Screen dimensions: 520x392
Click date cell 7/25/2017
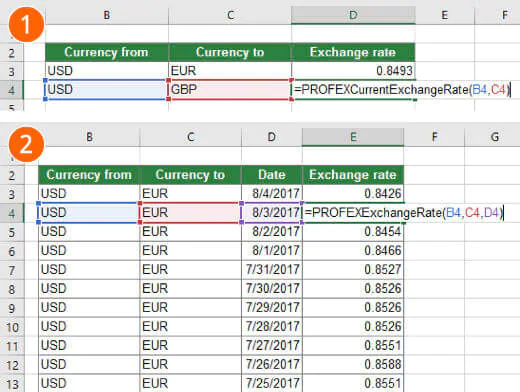[x=272, y=383]
